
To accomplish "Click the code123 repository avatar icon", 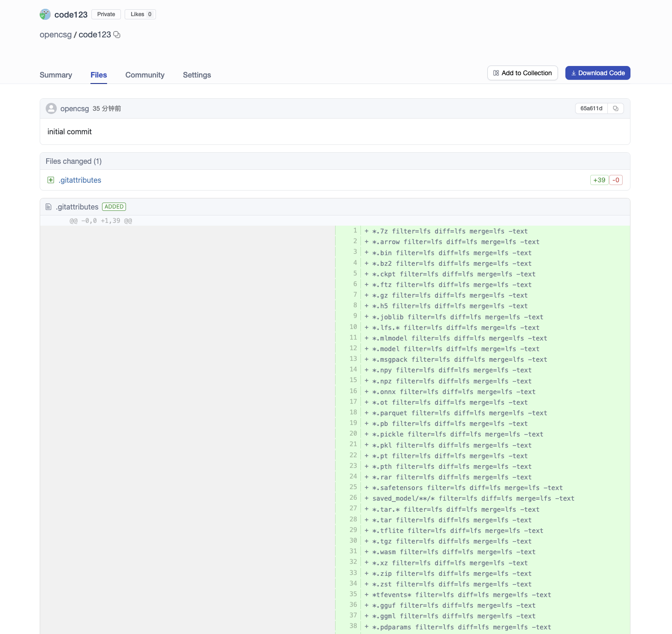I will [x=45, y=14].
